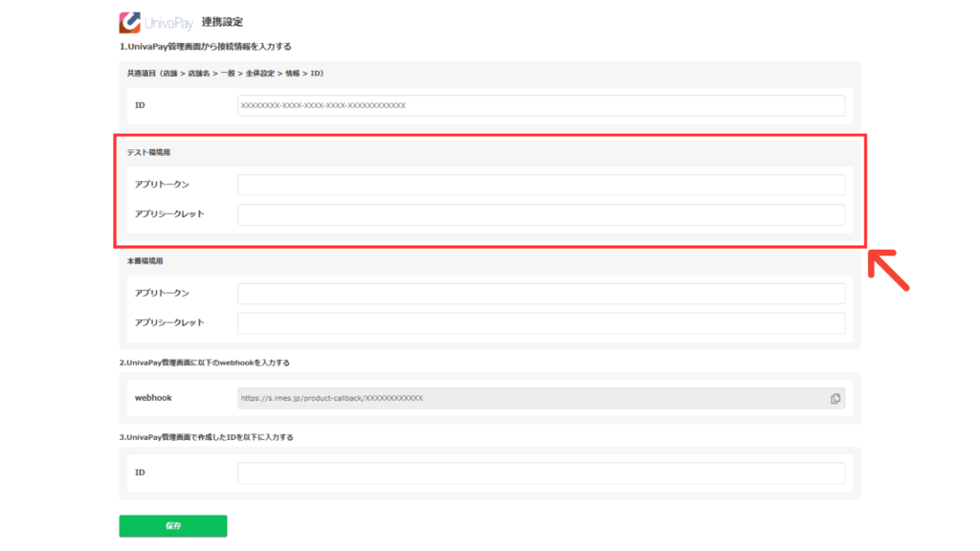980x551 pixels.
Task: Click the テスト環境用 section label
Action: 148,152
